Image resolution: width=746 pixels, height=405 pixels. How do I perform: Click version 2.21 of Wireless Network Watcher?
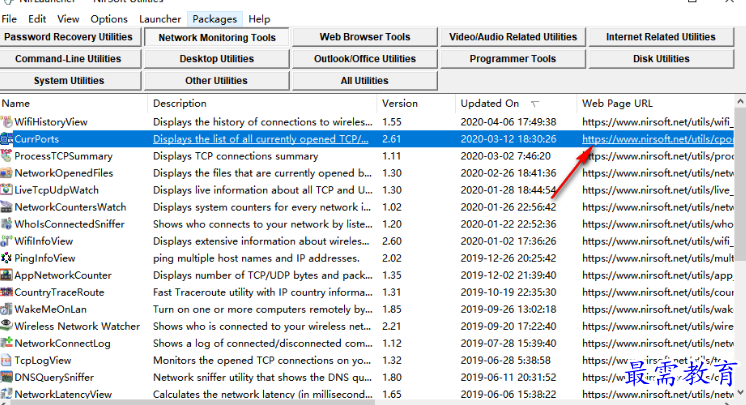click(x=392, y=326)
